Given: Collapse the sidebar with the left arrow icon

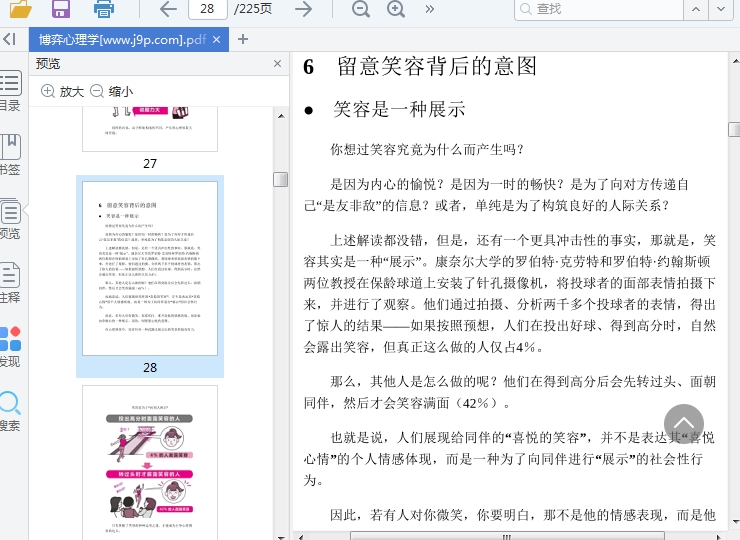Looking at the screenshot, I should [x=9, y=39].
